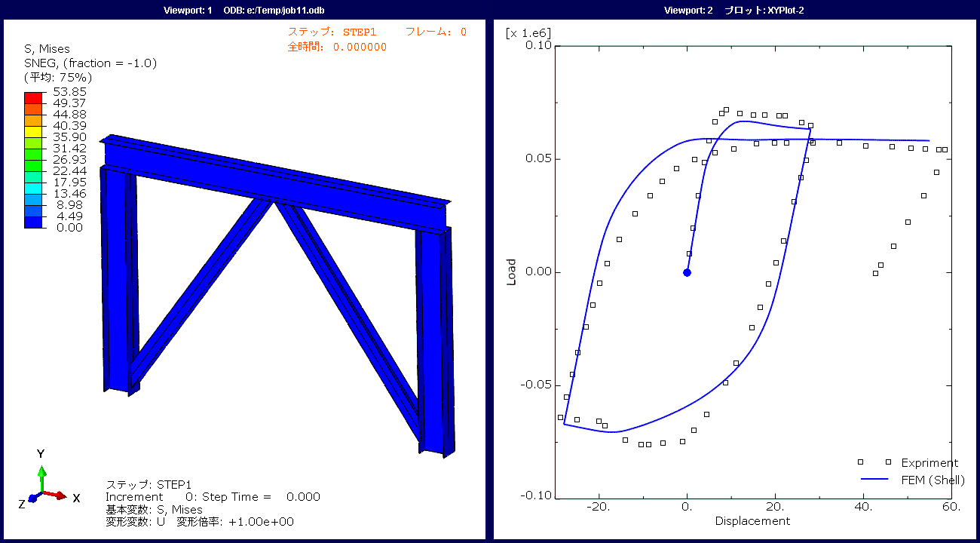This screenshot has height=543, width=980.
Task: Select the blue start point marker on the plot
Action: pos(687,272)
